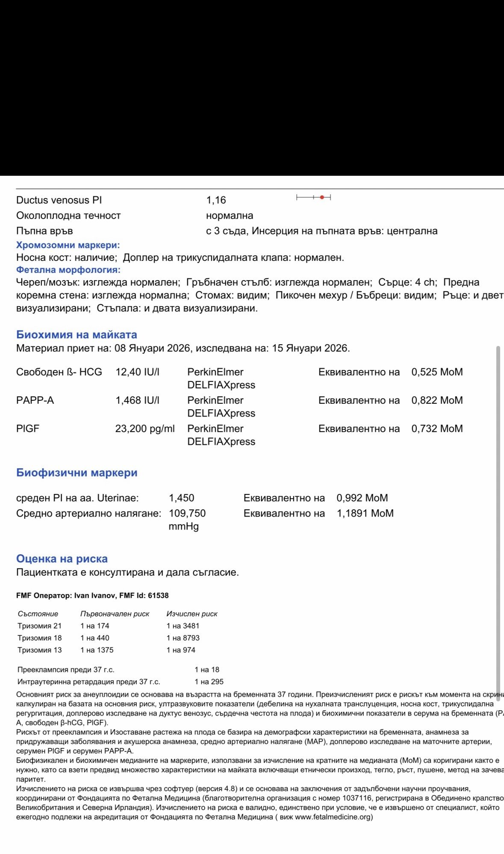Click the Trisomy 13 calculated risk '1 на 974'
504x854 pixels.
tap(181, 650)
